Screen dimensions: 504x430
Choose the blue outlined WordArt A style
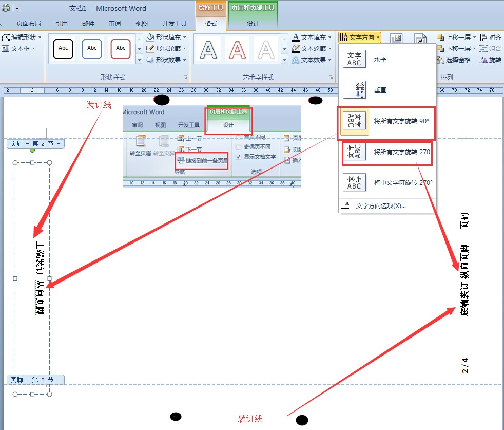coord(208,49)
